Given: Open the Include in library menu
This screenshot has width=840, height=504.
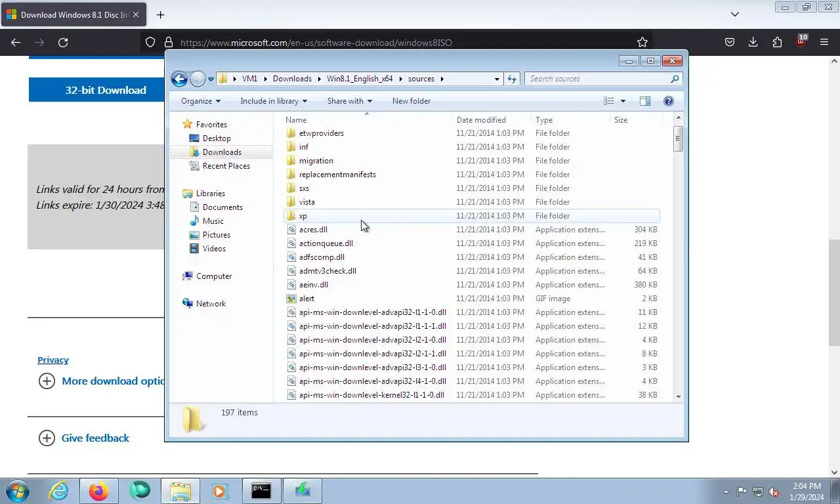Looking at the screenshot, I should pyautogui.click(x=274, y=101).
